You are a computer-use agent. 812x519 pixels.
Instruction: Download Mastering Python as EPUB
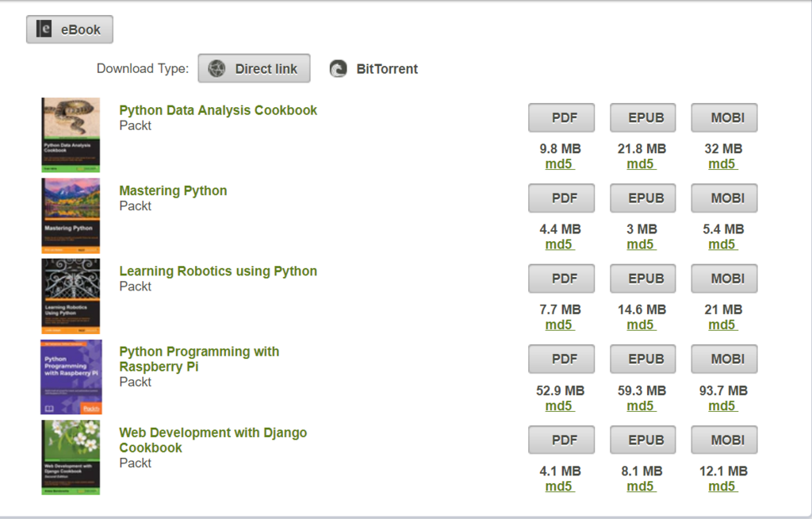(x=642, y=198)
